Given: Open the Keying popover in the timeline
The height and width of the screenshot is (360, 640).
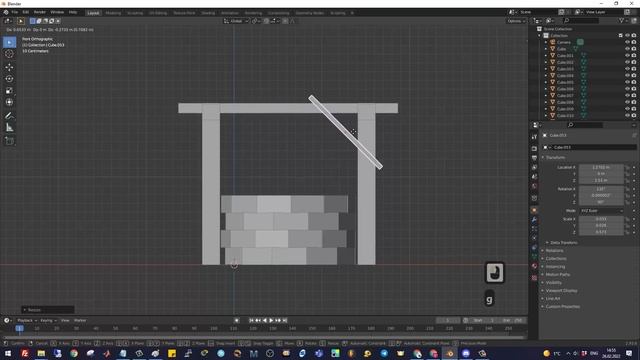Looking at the screenshot, I should tap(48, 320).
